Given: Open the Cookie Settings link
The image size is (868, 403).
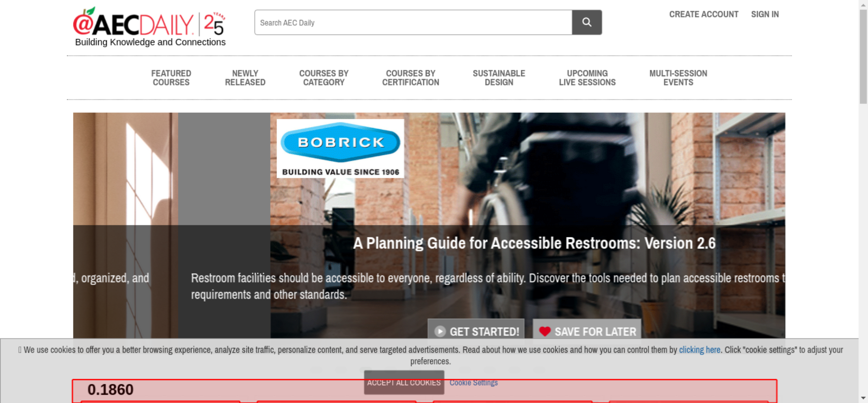Looking at the screenshot, I should coord(473,383).
